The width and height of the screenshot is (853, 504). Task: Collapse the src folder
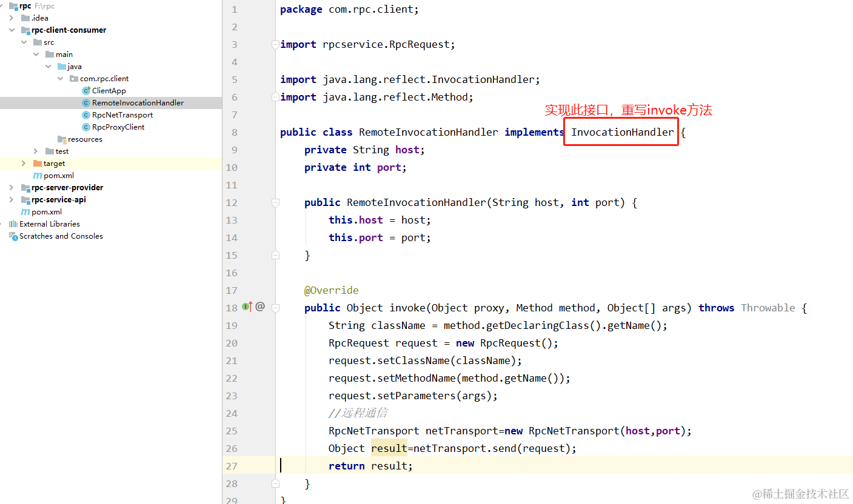pyautogui.click(x=24, y=42)
